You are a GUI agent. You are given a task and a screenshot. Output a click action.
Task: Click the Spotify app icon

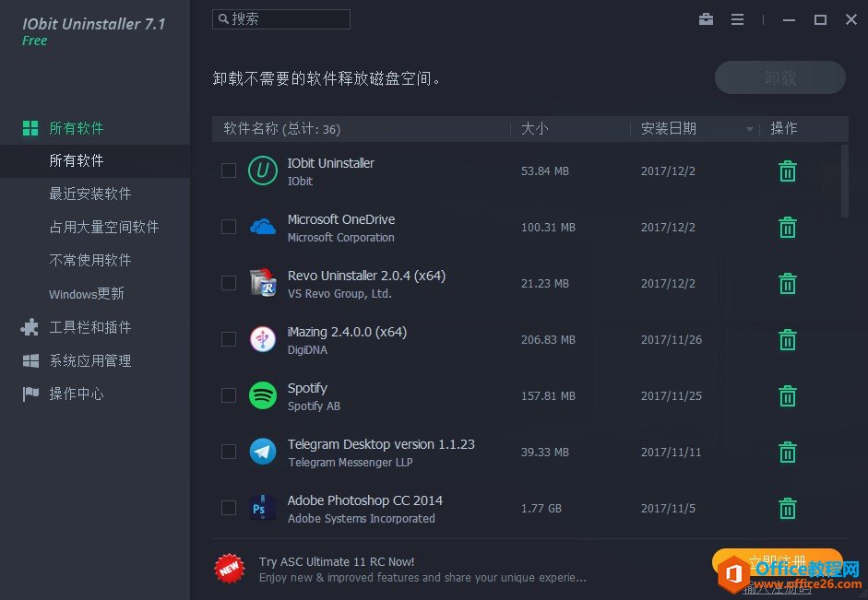tap(262, 395)
